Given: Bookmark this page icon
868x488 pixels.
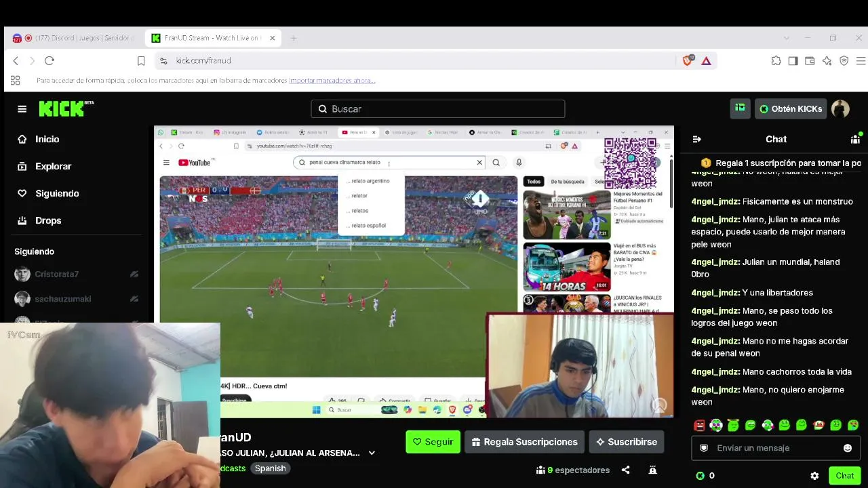Looking at the screenshot, I should tap(141, 61).
